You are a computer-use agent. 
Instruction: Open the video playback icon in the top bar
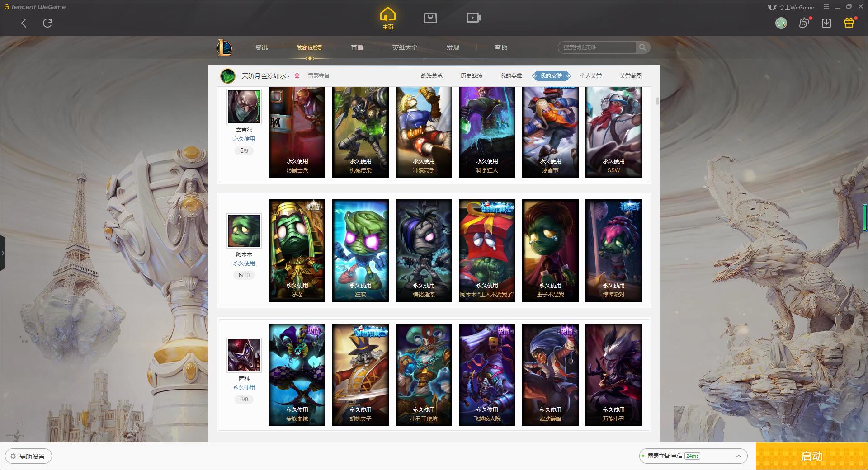tap(473, 18)
